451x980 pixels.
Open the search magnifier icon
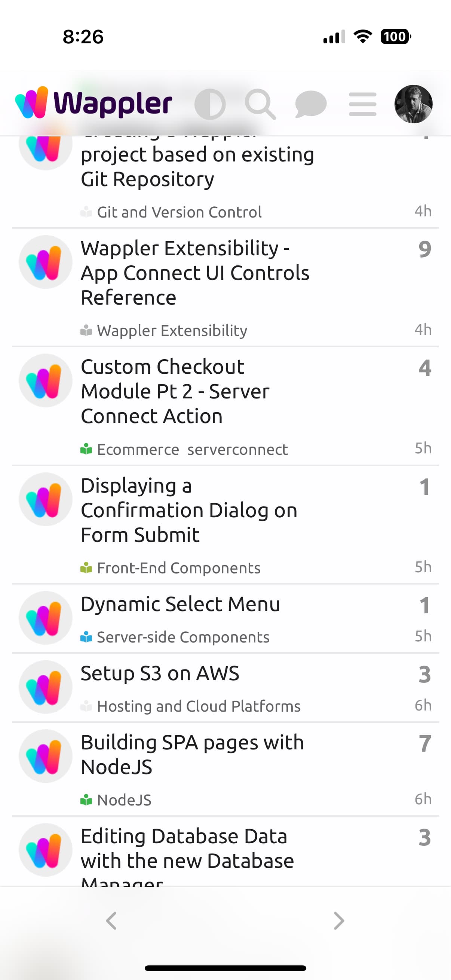pyautogui.click(x=260, y=104)
